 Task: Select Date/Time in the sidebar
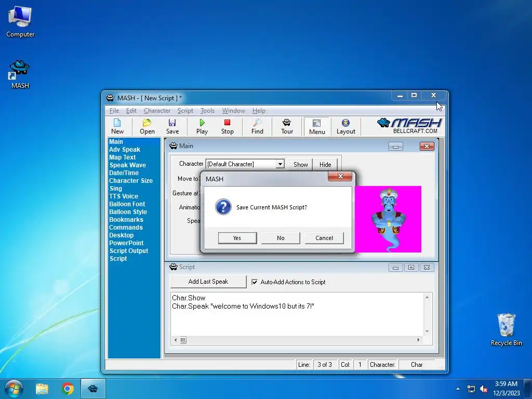point(124,173)
